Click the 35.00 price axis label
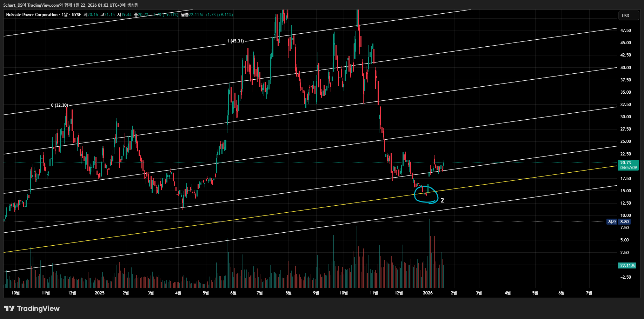This screenshot has width=644, height=319. [x=625, y=92]
